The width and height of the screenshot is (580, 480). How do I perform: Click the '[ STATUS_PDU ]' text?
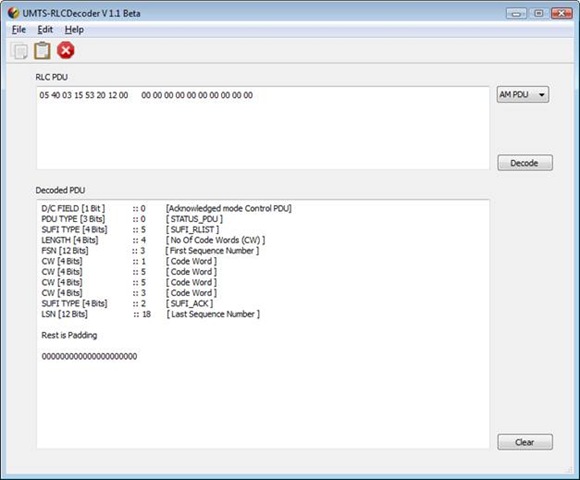coord(194,219)
